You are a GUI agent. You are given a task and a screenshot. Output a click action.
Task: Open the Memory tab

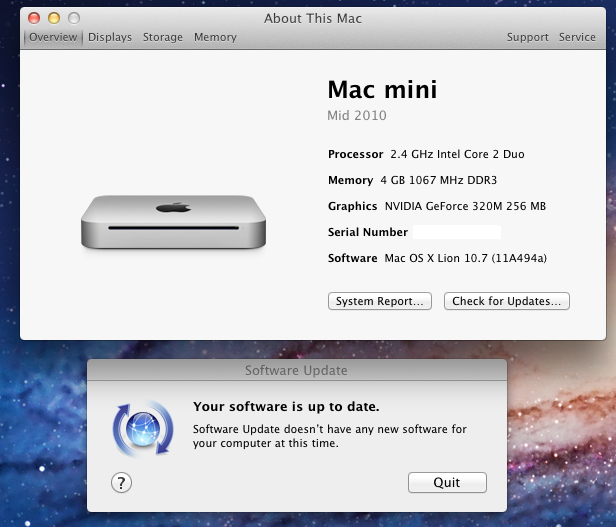point(215,37)
